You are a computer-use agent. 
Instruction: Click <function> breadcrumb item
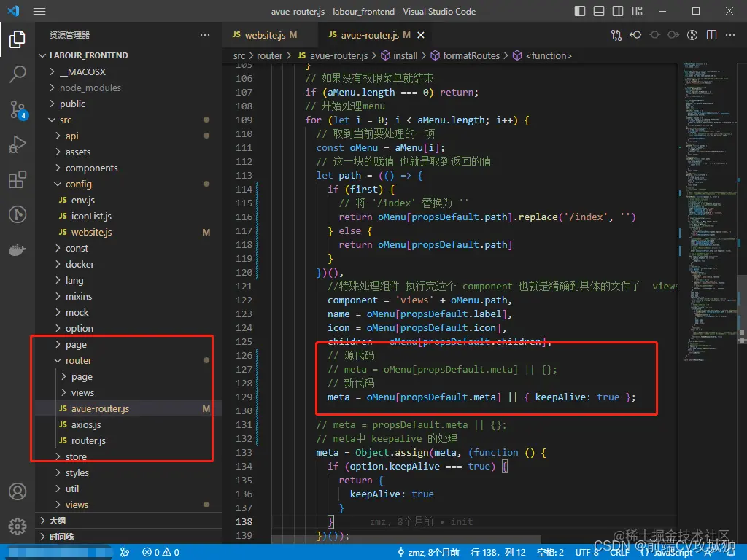click(549, 55)
